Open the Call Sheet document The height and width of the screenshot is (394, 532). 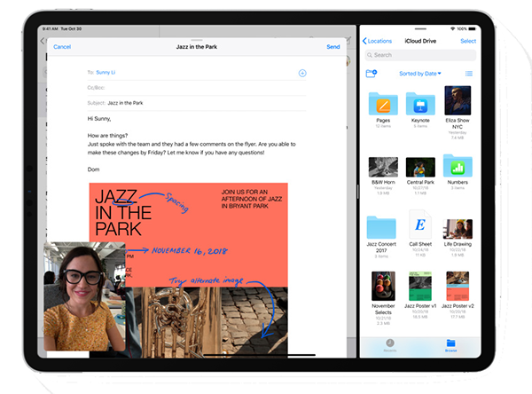(x=420, y=225)
